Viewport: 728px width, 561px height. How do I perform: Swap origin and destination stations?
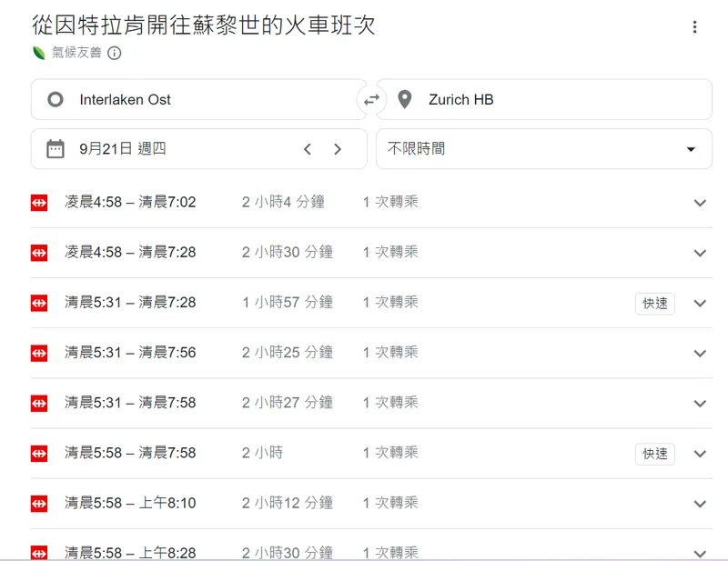pyautogui.click(x=371, y=99)
